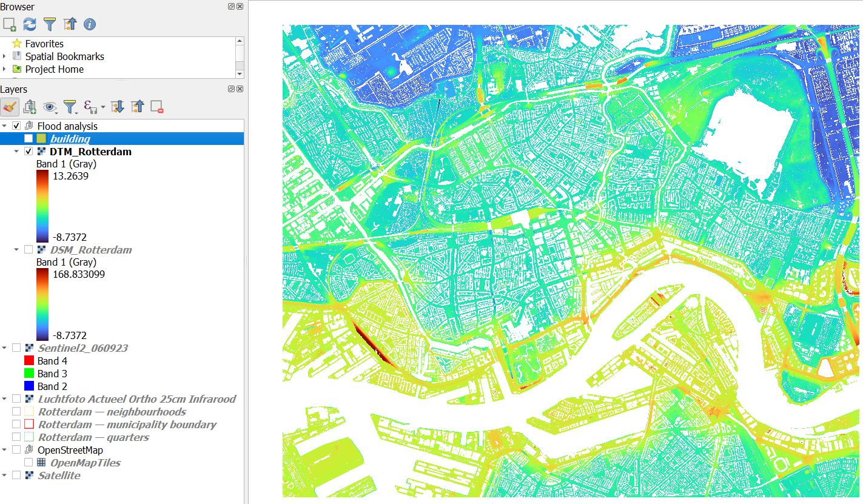
Task: Refresh the Browser panel
Action: [x=29, y=24]
